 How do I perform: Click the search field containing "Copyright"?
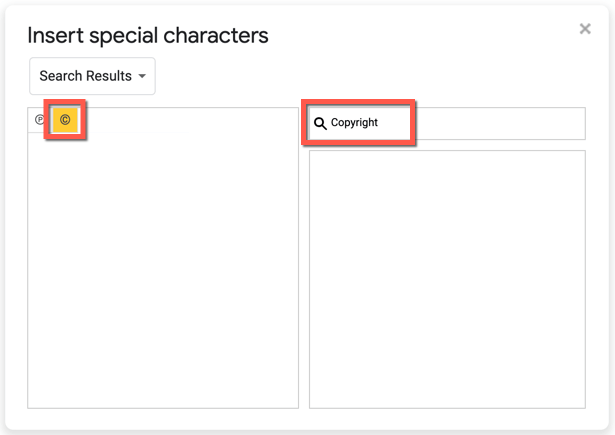pos(360,123)
